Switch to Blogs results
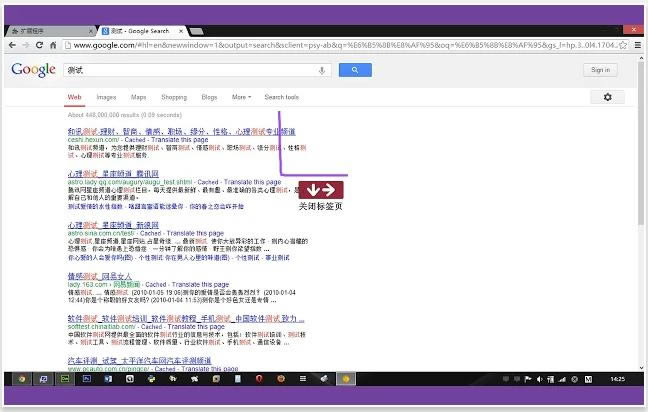Viewport: 648px width, 412px height. 209,97
